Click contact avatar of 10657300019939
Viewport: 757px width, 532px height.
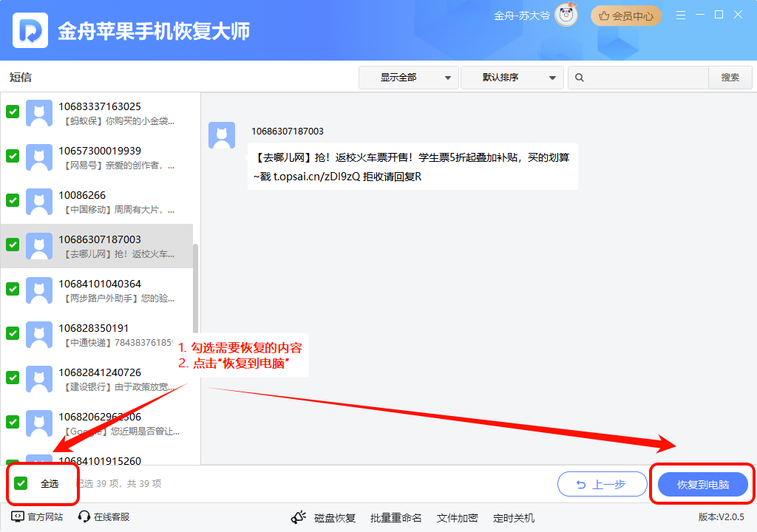tap(39, 157)
